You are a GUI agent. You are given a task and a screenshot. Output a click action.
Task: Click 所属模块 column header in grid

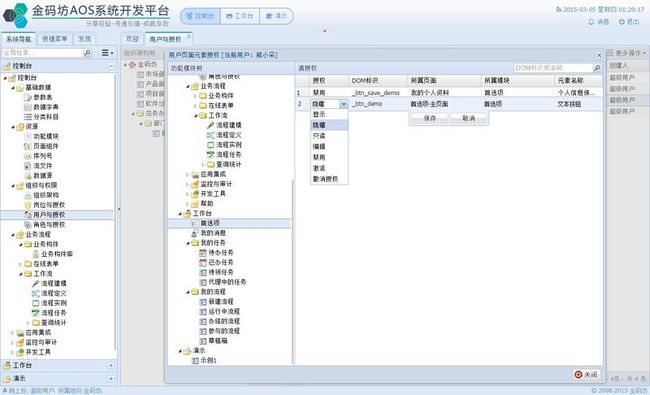[517, 80]
